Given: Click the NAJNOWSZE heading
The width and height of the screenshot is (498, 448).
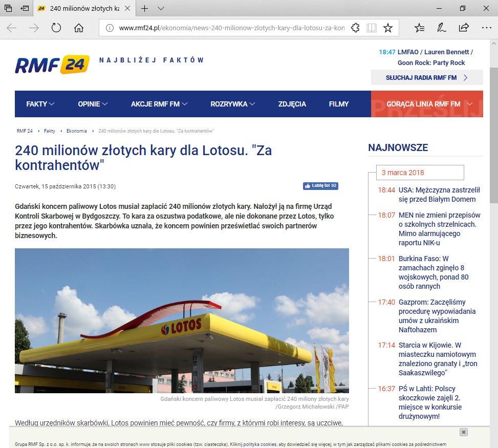Looking at the screenshot, I should 398,147.
